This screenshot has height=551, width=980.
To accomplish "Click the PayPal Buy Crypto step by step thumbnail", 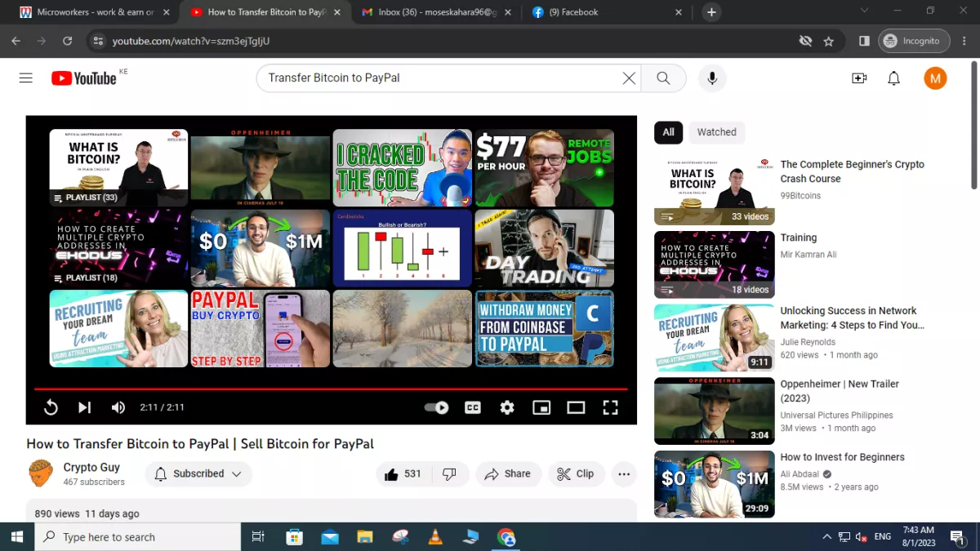I will pos(261,329).
